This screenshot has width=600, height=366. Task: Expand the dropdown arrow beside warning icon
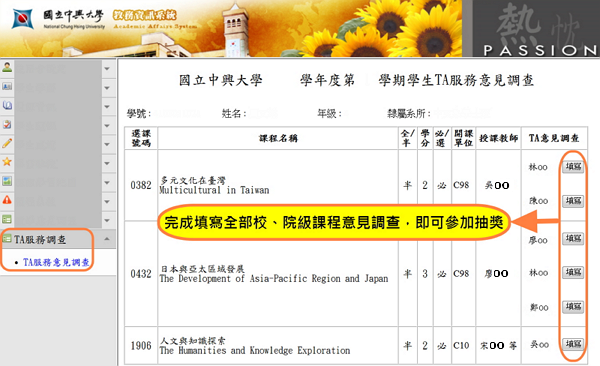[x=107, y=201]
